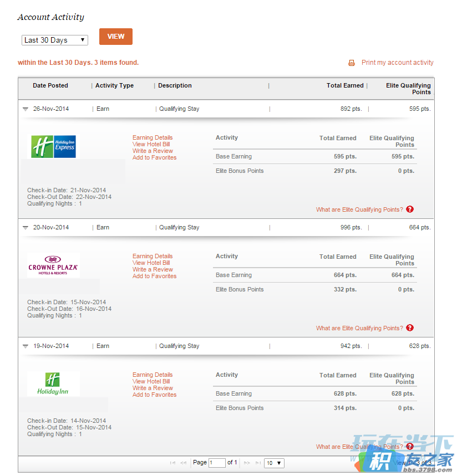Click the 314 pts. Elite Bonus value
The height and width of the screenshot is (476, 457).
tap(345, 408)
